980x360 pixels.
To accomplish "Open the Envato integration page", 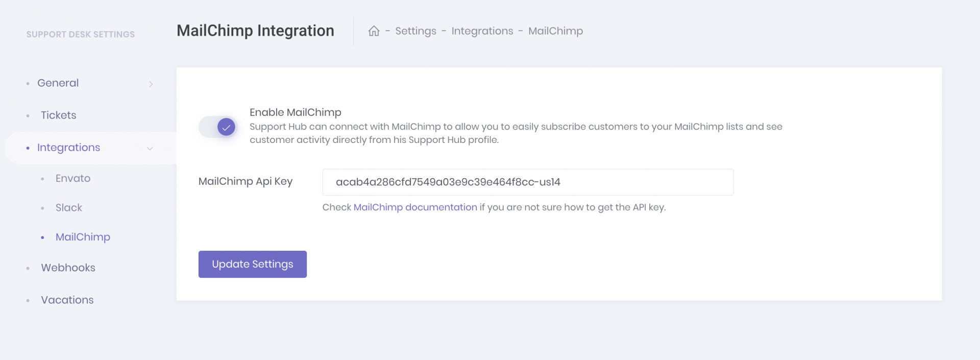I will [x=73, y=178].
